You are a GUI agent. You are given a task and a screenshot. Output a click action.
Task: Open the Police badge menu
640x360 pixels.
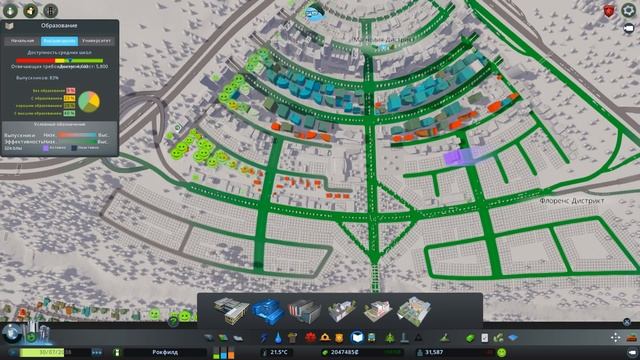pos(339,338)
